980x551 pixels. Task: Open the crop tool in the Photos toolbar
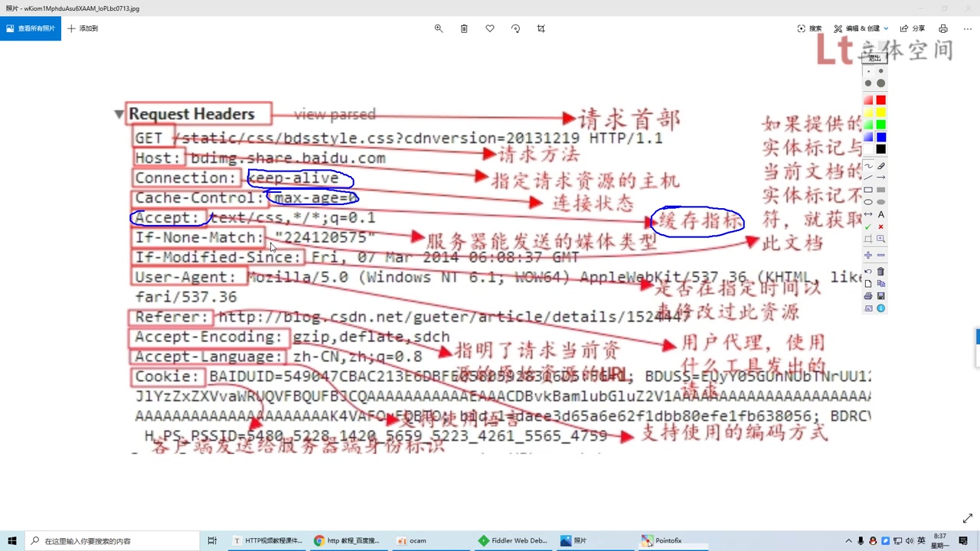click(541, 28)
